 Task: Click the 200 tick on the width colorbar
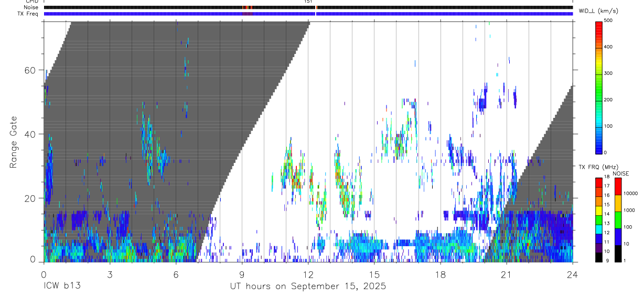coord(609,100)
